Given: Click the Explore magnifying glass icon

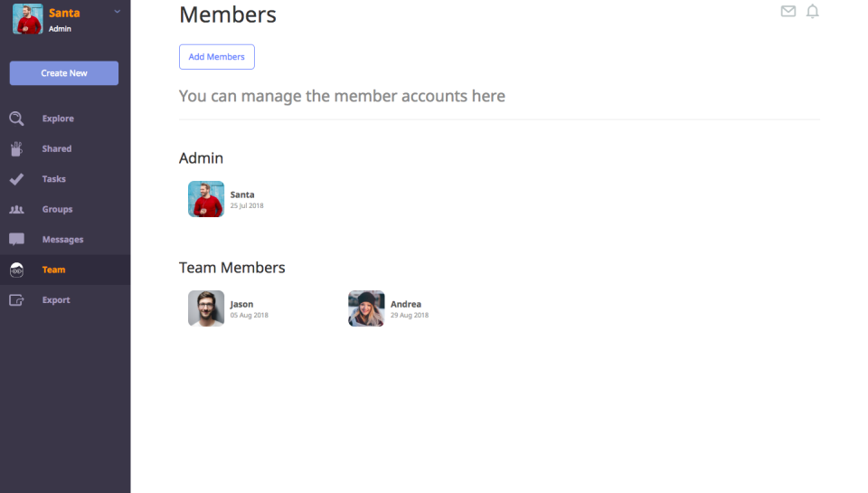Looking at the screenshot, I should (16, 119).
